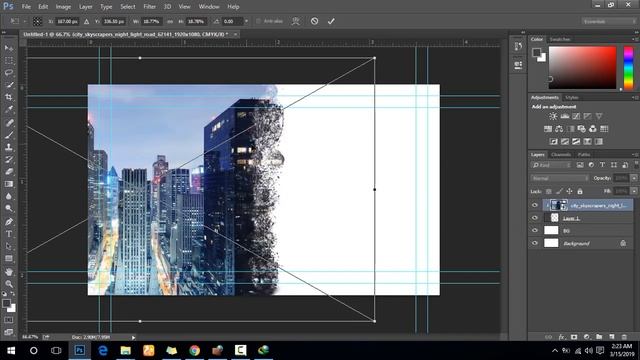Select the Rectangular Marquee tool

(x=9, y=60)
